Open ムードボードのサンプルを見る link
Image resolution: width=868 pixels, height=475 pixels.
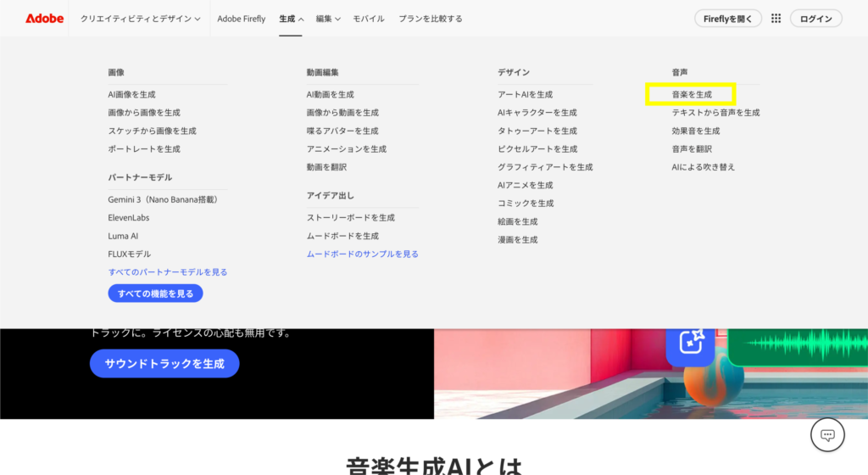[362, 254]
